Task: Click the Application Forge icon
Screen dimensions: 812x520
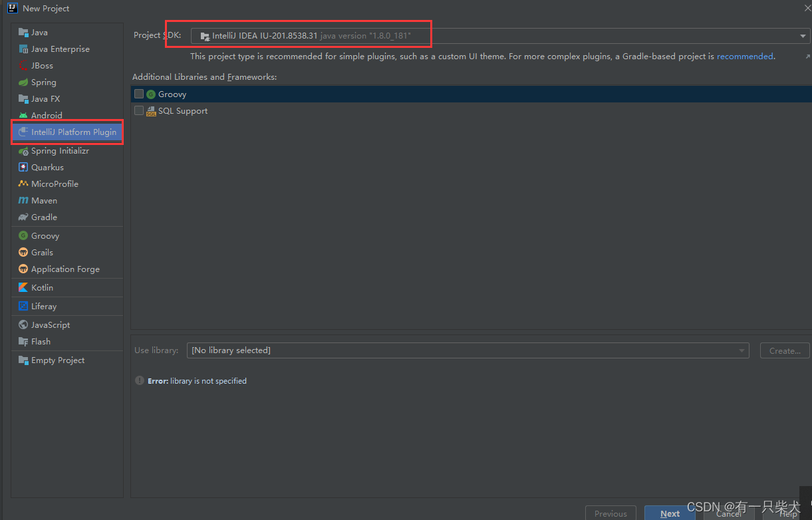Action: coord(23,269)
